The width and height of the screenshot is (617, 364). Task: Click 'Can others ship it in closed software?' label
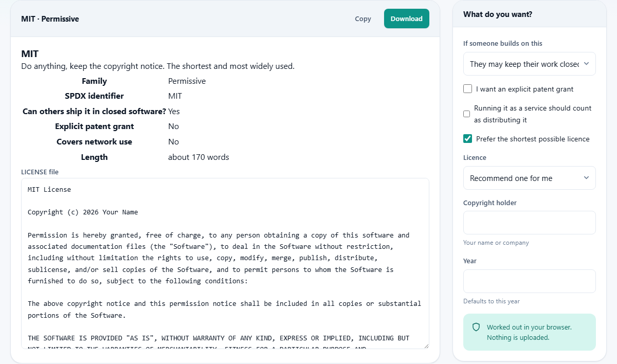click(x=94, y=111)
